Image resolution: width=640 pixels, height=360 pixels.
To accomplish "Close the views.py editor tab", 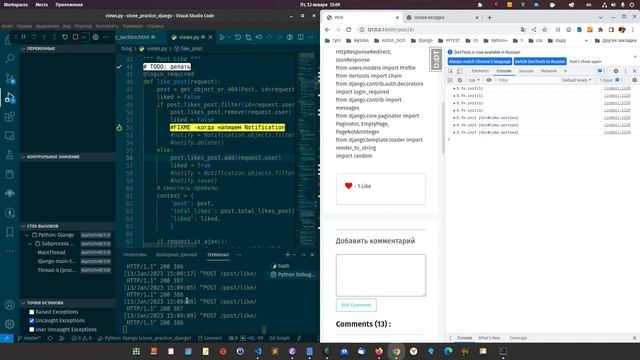I will click(x=211, y=37).
